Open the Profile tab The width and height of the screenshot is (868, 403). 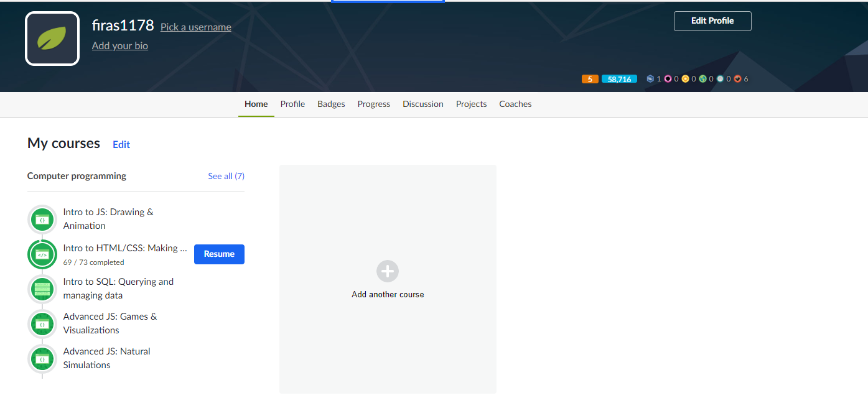(292, 104)
